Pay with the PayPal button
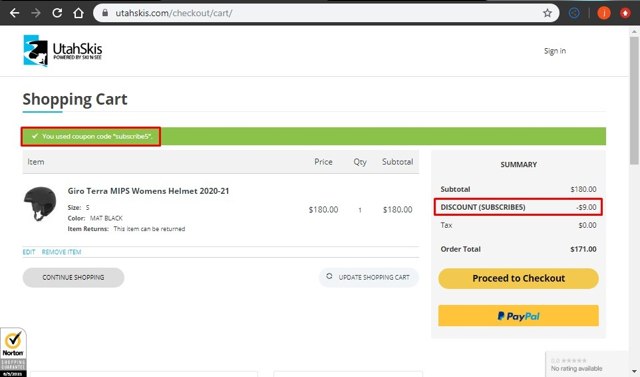 (x=518, y=316)
